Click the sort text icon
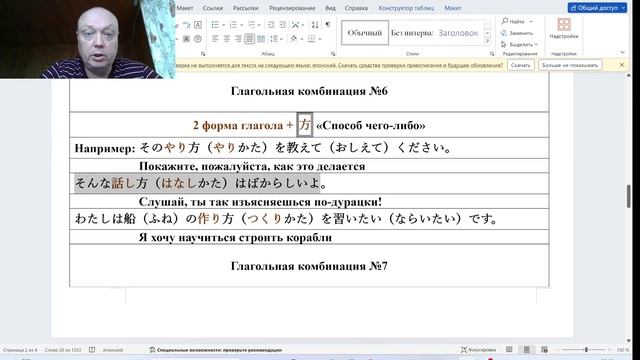This screenshot has height=360, width=640. tap(315, 25)
